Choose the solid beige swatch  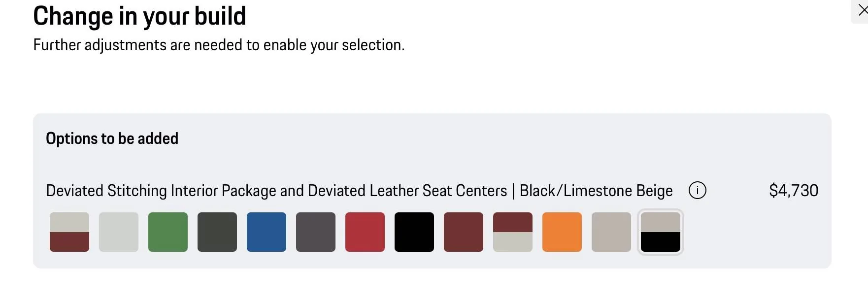[x=611, y=232]
